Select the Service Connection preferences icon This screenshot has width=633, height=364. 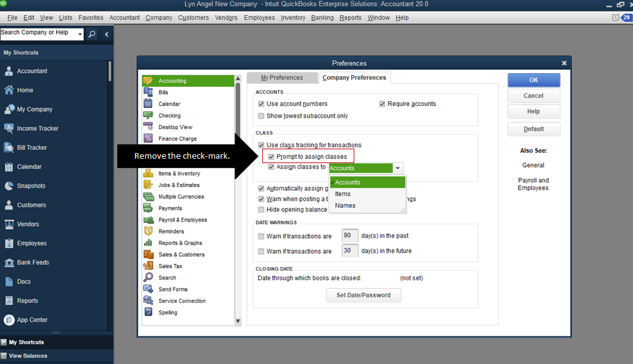[149, 300]
